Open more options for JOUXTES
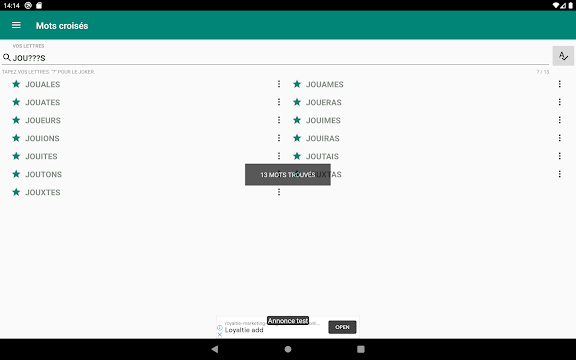Screen dimensions: 576x360 279,192
